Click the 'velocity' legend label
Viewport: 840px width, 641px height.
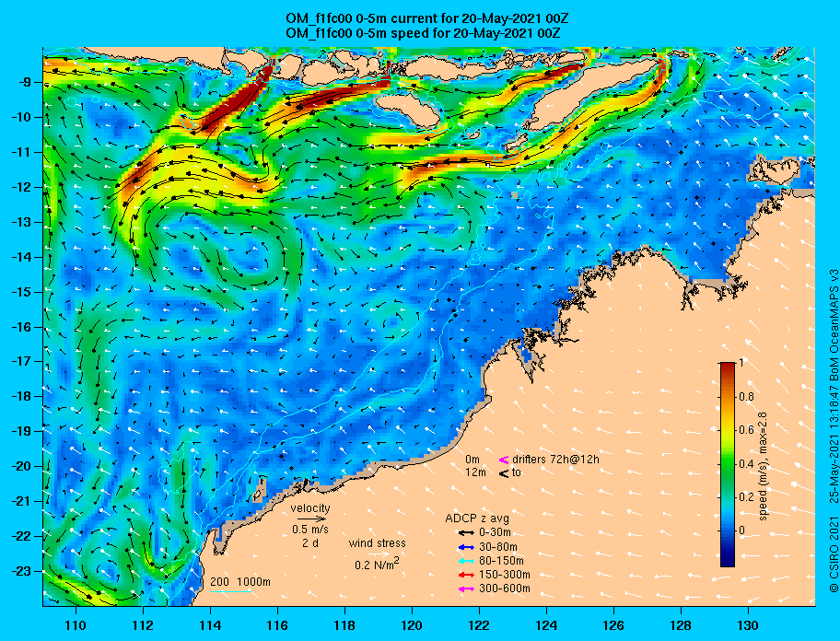(x=310, y=507)
